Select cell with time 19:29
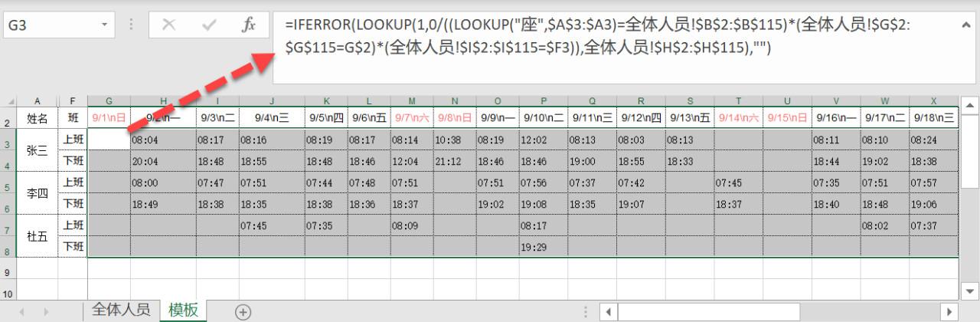This screenshot has height=322, width=980. (x=544, y=248)
